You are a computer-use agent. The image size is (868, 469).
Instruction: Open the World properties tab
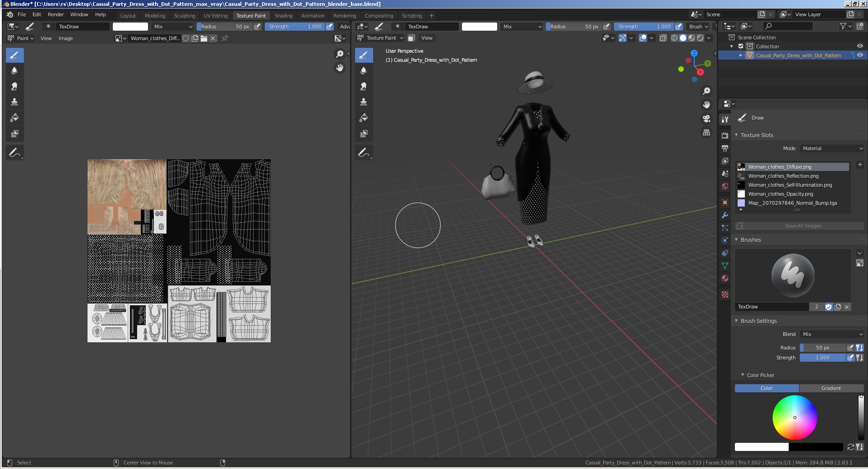[725, 186]
